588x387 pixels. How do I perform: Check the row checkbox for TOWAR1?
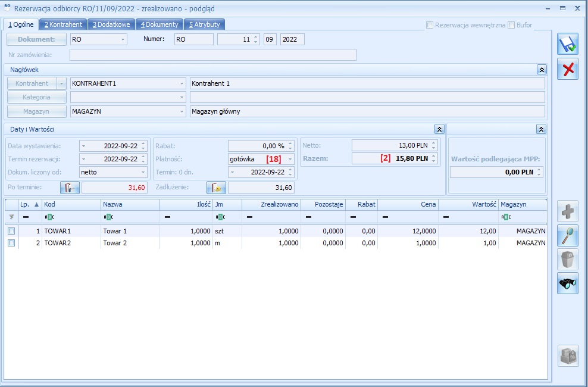11,231
